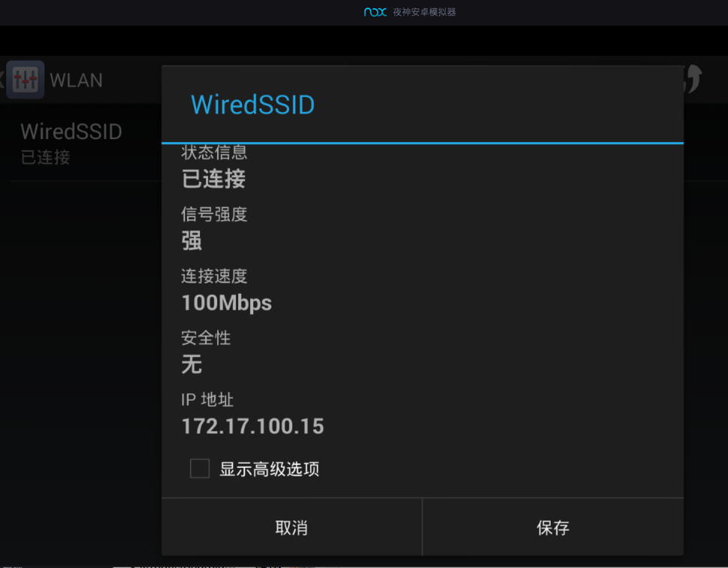This screenshot has width=728, height=568.
Task: Click the 信号强度 label
Action: pos(214,214)
